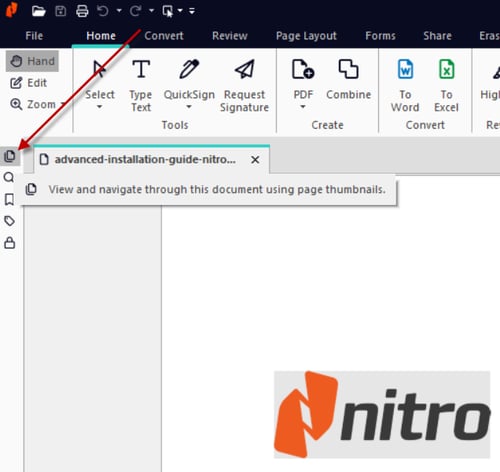Viewport: 500px width, 472px height.
Task: Select the Type Text tool
Action: coord(141,86)
